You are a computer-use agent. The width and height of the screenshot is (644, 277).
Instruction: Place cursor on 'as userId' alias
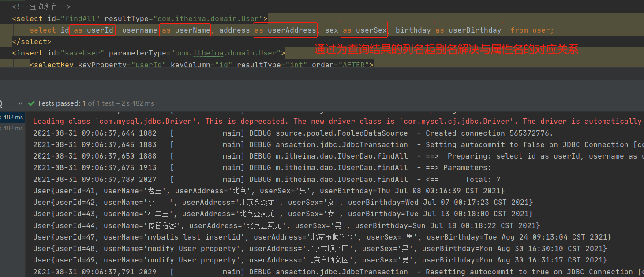[93, 30]
